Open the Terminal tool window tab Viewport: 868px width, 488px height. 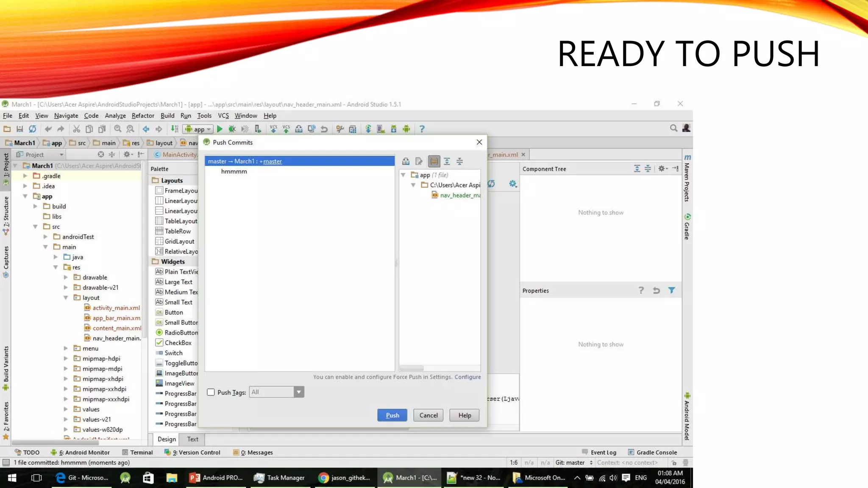pos(137,452)
